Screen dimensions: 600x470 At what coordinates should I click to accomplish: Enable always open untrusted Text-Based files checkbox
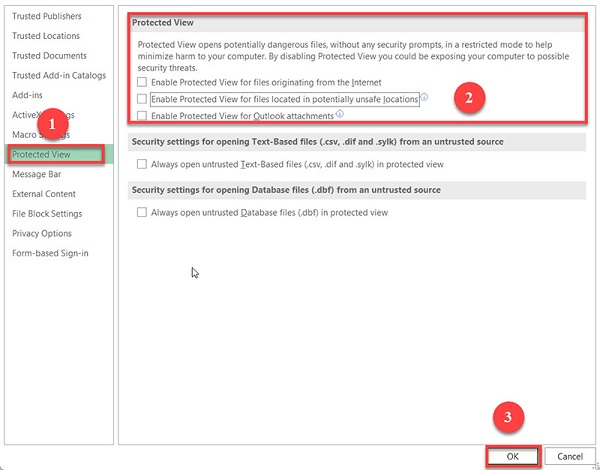tap(142, 164)
